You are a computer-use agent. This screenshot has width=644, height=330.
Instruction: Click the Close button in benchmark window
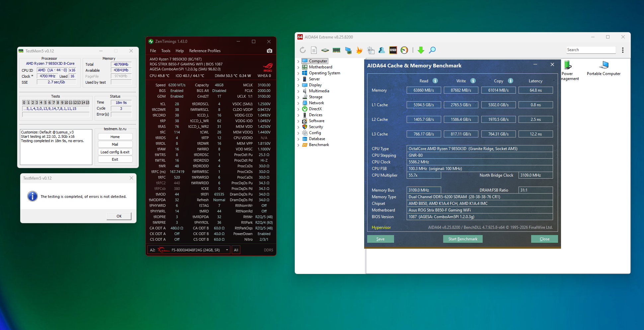544,239
